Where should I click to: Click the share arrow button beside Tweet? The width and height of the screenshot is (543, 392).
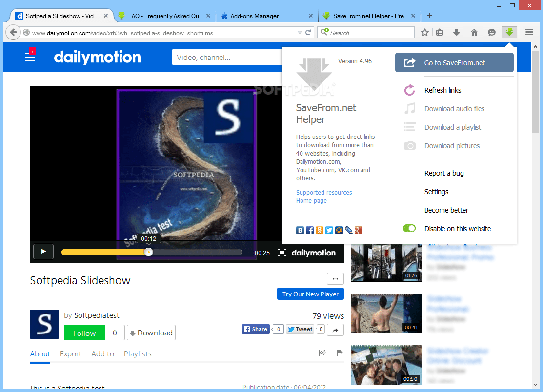335,330
